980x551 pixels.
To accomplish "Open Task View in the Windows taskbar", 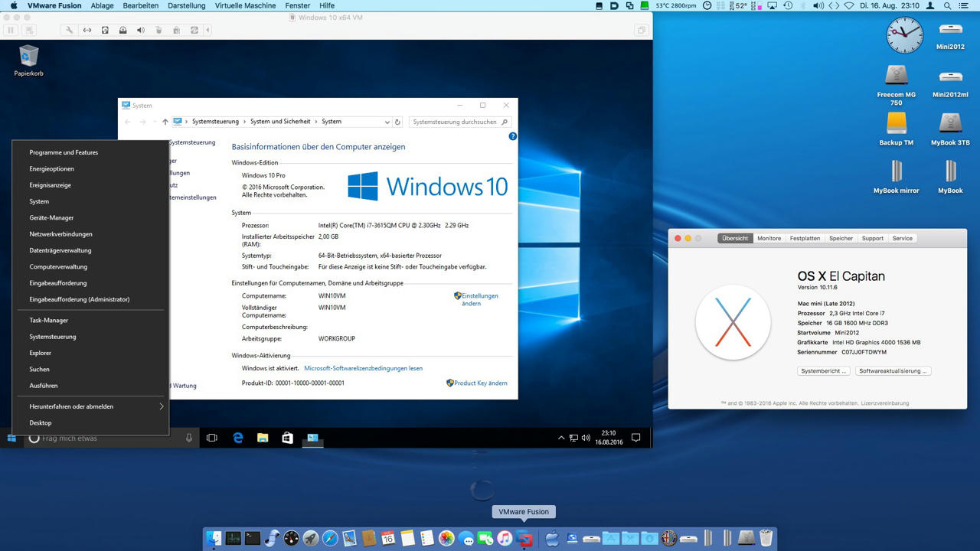I will pyautogui.click(x=212, y=438).
